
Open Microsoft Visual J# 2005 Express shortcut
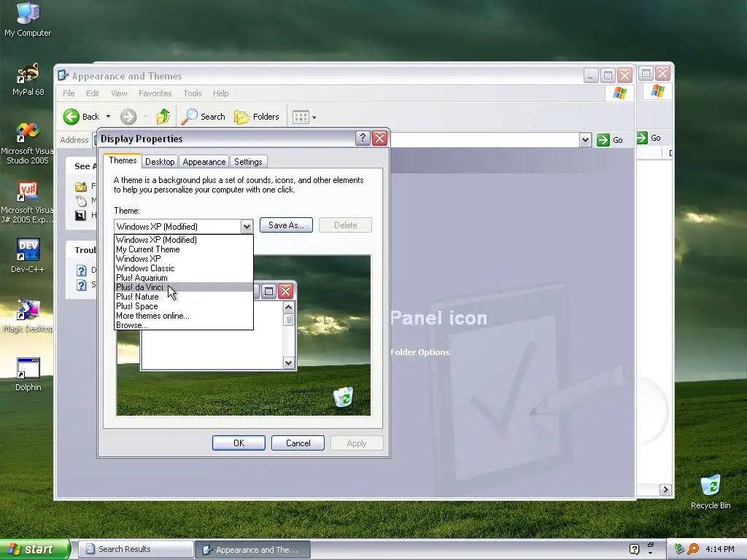[28, 202]
